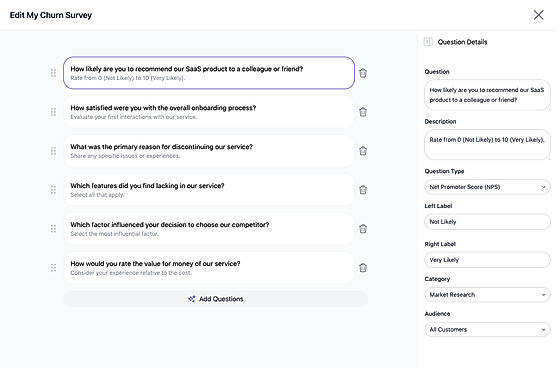Open the Question Type dropdown
557x368 pixels.
click(x=487, y=187)
